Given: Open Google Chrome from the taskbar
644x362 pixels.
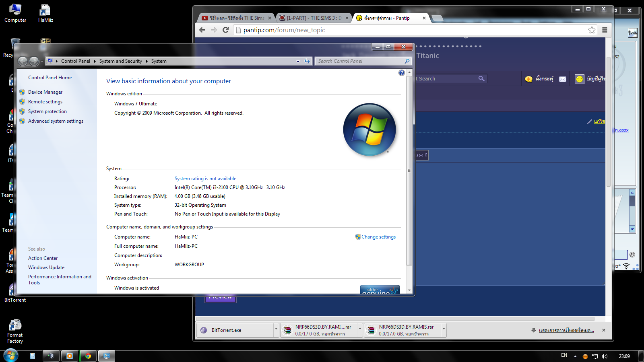Looking at the screenshot, I should pos(88,356).
